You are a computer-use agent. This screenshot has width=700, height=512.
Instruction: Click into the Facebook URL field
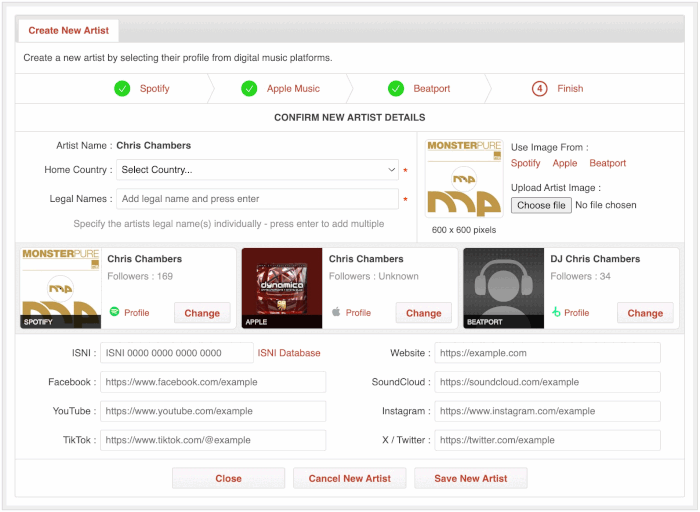coord(213,382)
